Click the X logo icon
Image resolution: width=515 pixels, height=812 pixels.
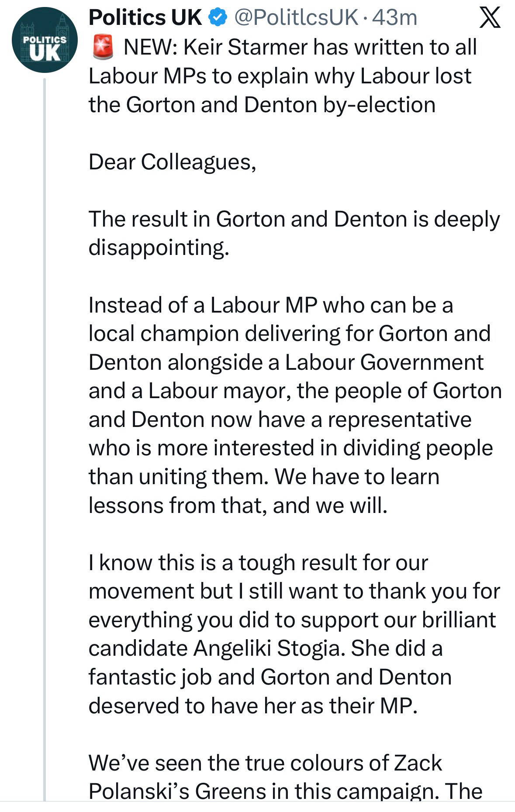(x=490, y=19)
